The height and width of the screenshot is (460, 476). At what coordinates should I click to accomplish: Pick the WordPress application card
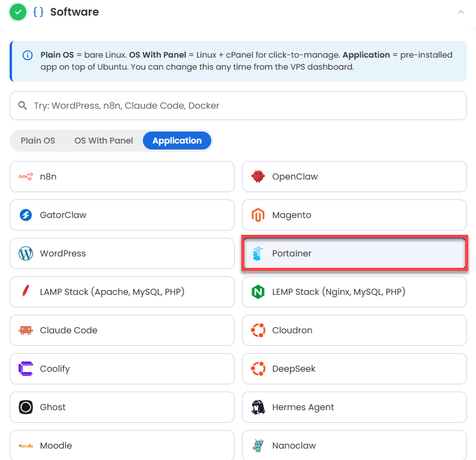pyautogui.click(x=122, y=253)
